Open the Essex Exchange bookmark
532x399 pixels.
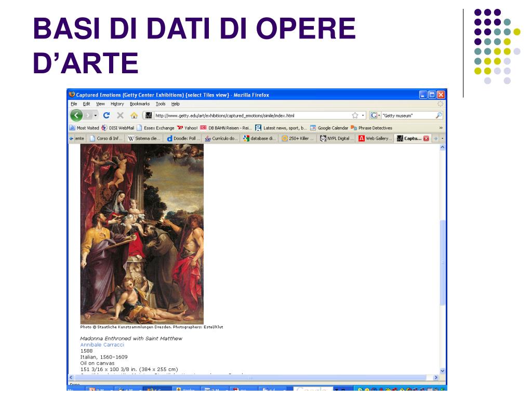155,128
